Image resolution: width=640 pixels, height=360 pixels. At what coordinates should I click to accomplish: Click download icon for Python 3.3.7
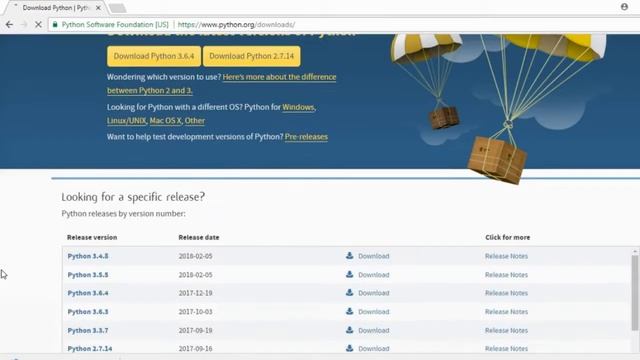click(x=349, y=330)
